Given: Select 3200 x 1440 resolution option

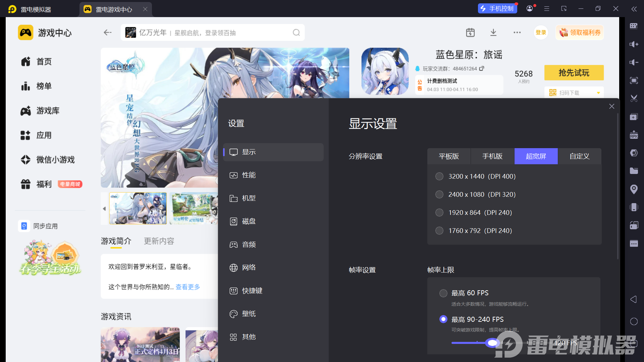Looking at the screenshot, I should [x=439, y=176].
